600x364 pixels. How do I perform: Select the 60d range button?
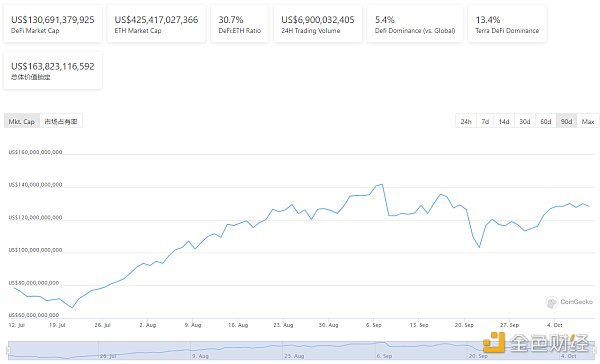pyautogui.click(x=546, y=121)
